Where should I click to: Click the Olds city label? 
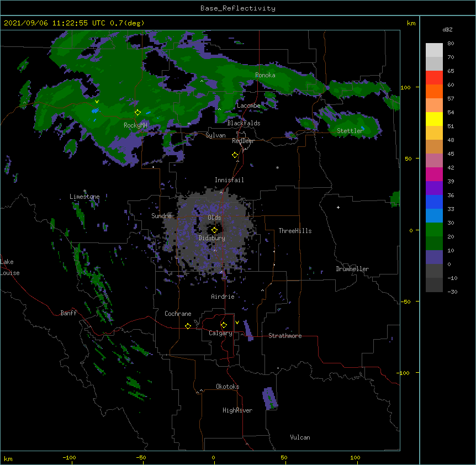[214, 218]
